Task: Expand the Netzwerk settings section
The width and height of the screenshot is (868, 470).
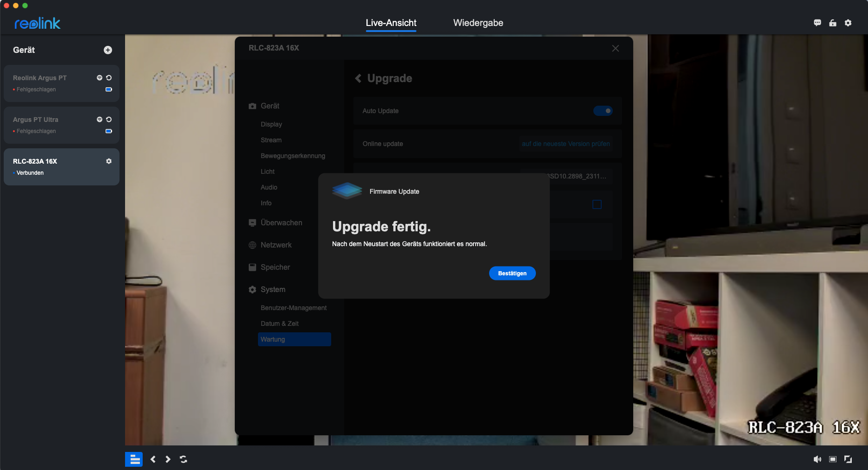Action: 276,245
